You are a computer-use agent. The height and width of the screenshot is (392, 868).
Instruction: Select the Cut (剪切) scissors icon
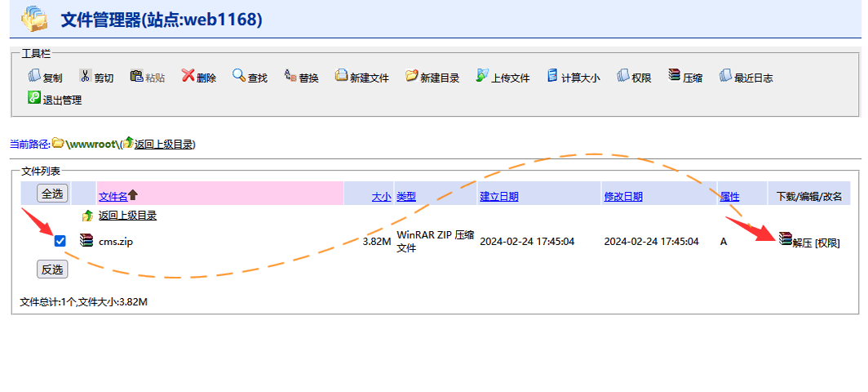pyautogui.click(x=85, y=76)
